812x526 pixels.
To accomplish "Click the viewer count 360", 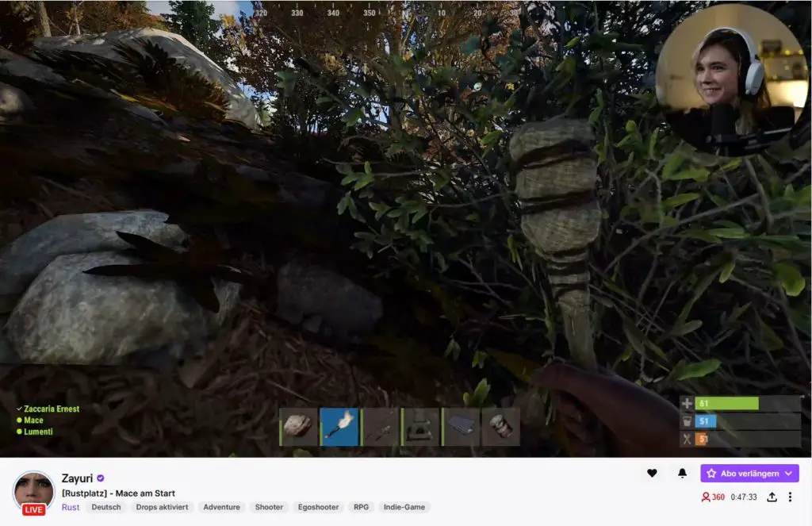I will (x=713, y=497).
